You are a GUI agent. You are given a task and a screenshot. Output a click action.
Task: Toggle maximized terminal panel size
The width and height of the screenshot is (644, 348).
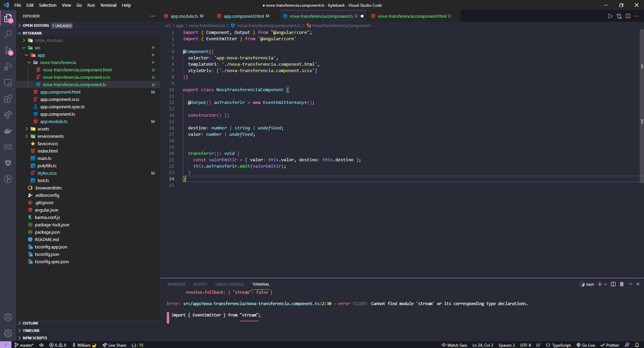[x=630, y=284]
